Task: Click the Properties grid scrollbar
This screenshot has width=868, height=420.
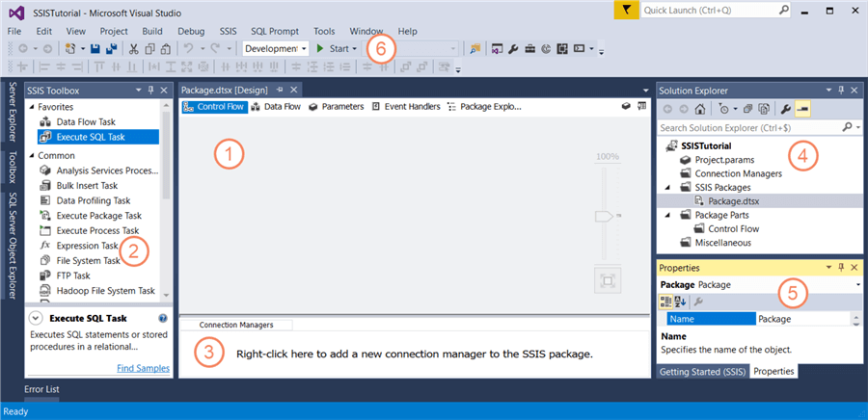Action: [x=857, y=319]
